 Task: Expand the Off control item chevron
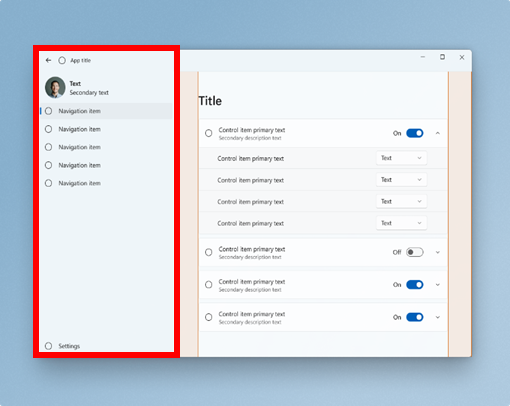click(438, 252)
